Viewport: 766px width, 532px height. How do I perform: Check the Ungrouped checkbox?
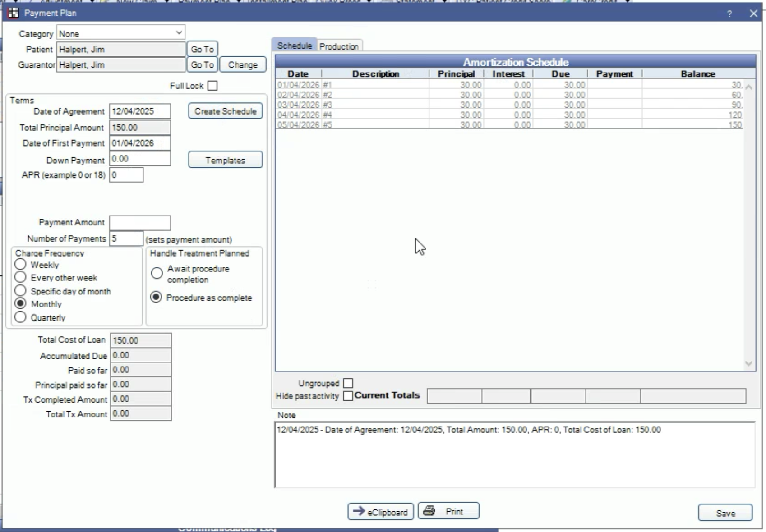coord(348,383)
